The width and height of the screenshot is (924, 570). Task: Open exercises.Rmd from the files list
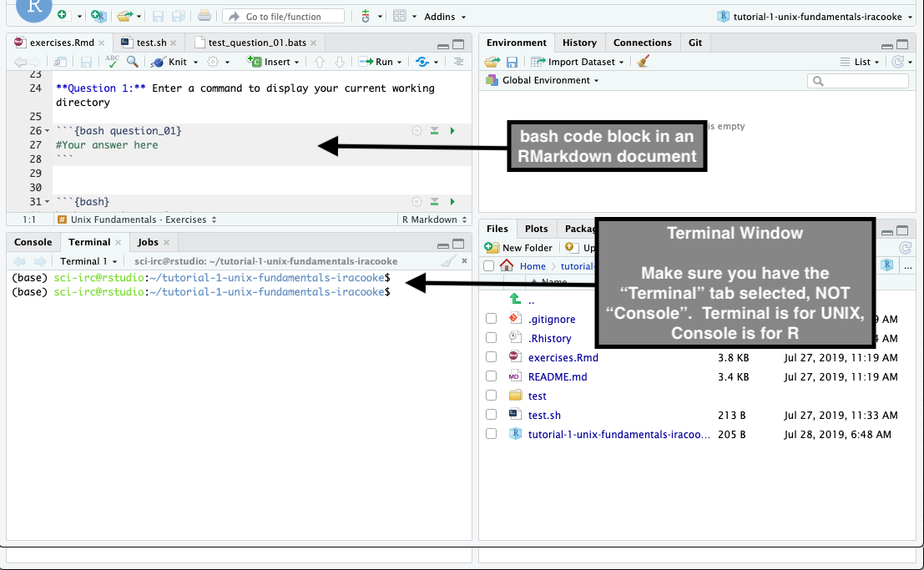[x=563, y=357]
